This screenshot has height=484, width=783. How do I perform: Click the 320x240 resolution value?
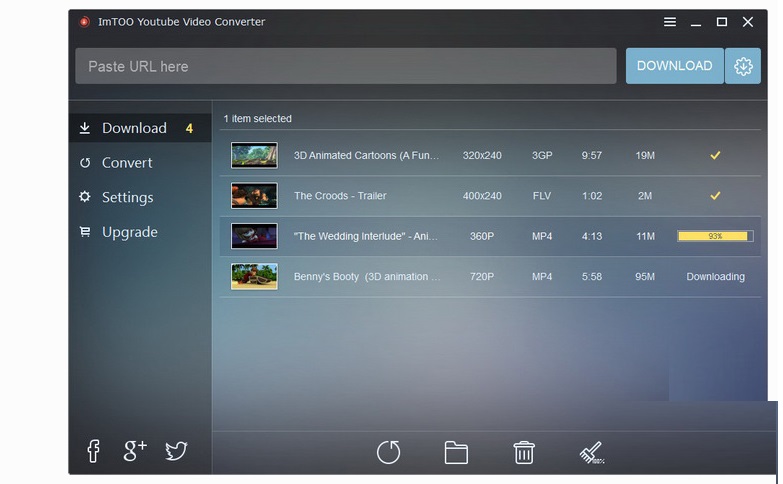[x=482, y=155]
